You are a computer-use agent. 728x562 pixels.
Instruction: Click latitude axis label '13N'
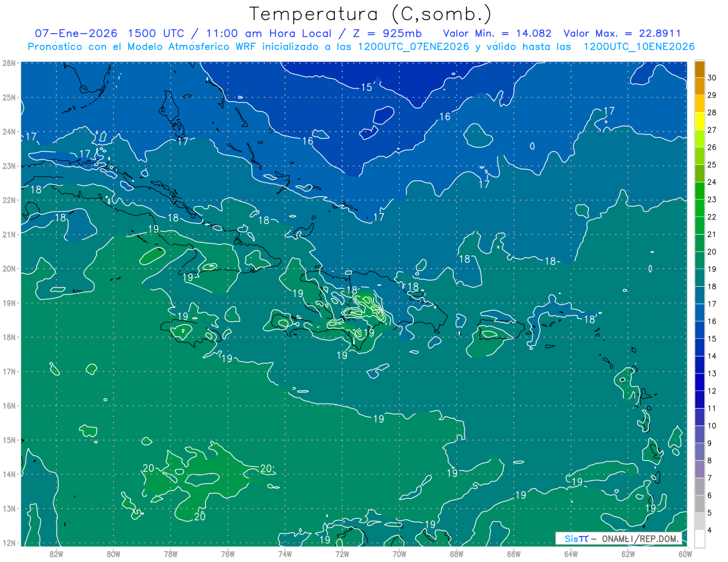pyautogui.click(x=8, y=508)
